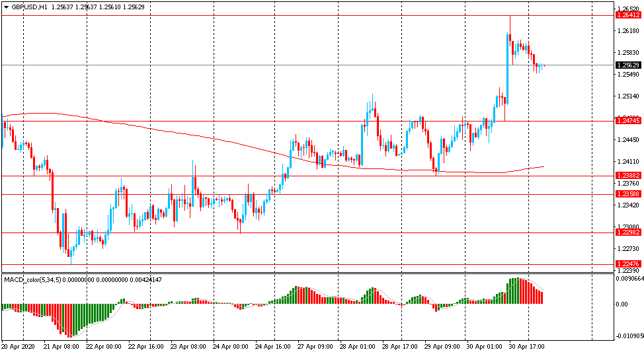Click the 1.26180 price scale value
Viewport: 644px width, 354px height.
tap(627, 31)
